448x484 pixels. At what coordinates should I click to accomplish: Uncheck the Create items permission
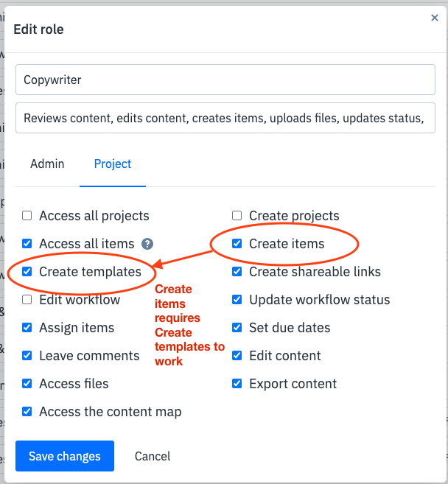(x=237, y=244)
